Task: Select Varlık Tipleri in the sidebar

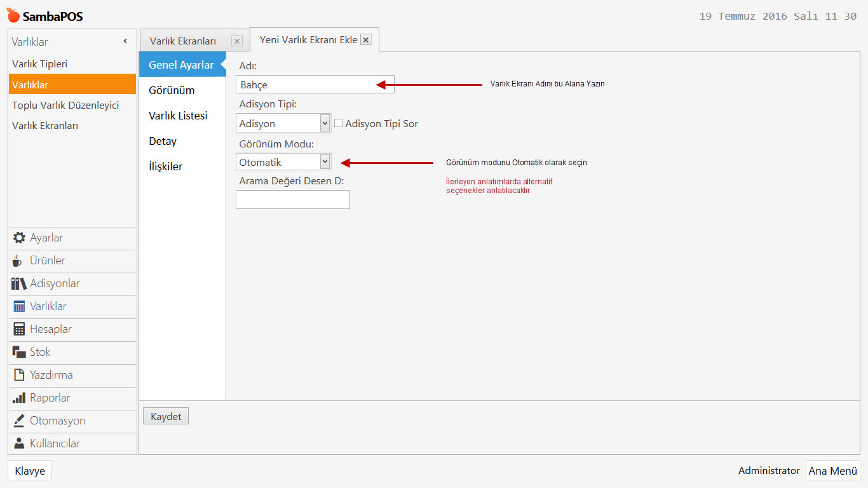Action: [x=72, y=64]
